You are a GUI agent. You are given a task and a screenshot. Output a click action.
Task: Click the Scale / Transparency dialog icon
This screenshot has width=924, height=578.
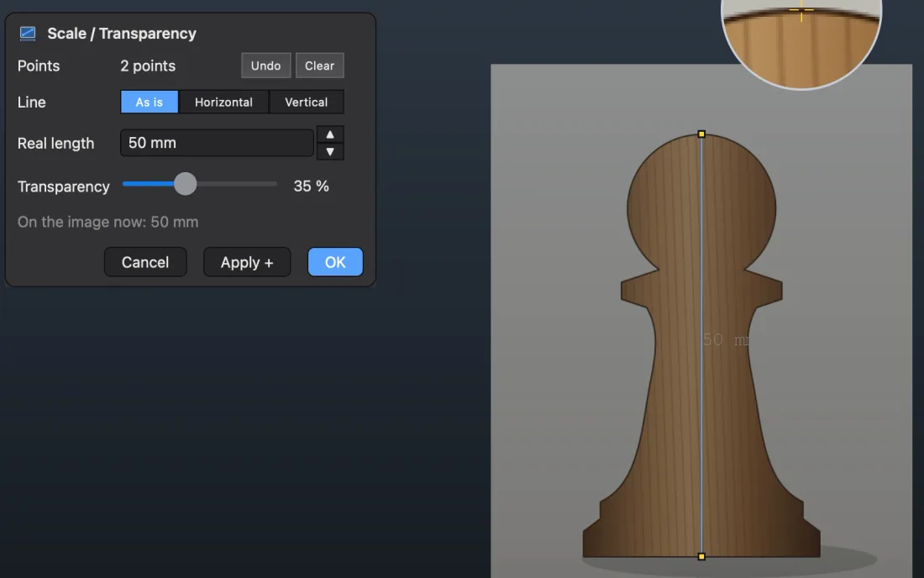[28, 34]
